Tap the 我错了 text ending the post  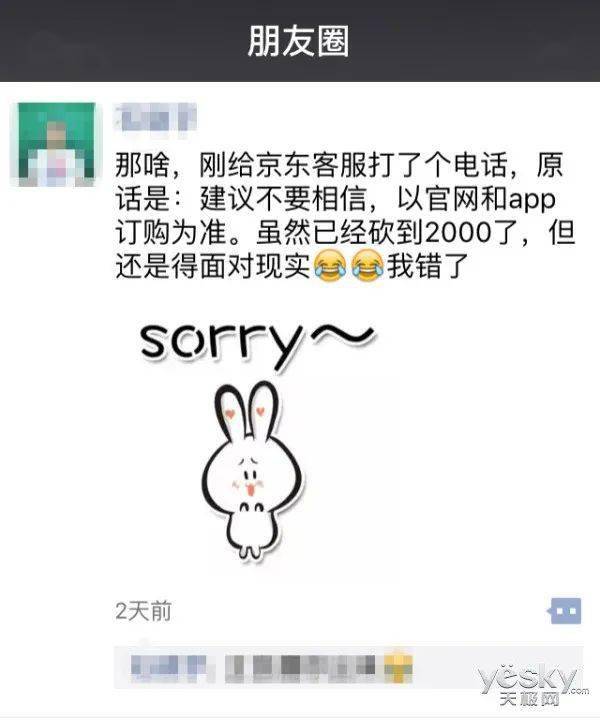[x=428, y=266]
